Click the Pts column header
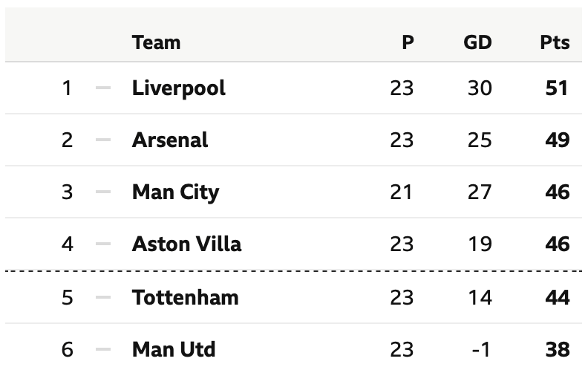588x370 pixels. (x=555, y=42)
